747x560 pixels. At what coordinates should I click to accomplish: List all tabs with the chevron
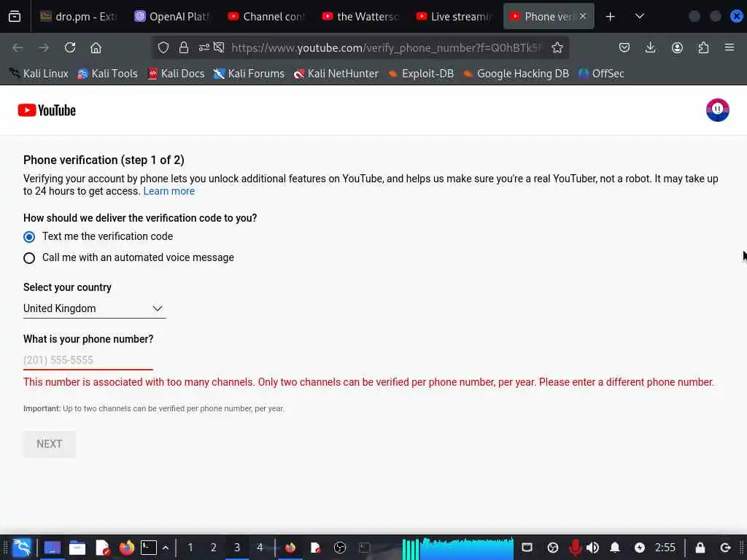pos(640,17)
